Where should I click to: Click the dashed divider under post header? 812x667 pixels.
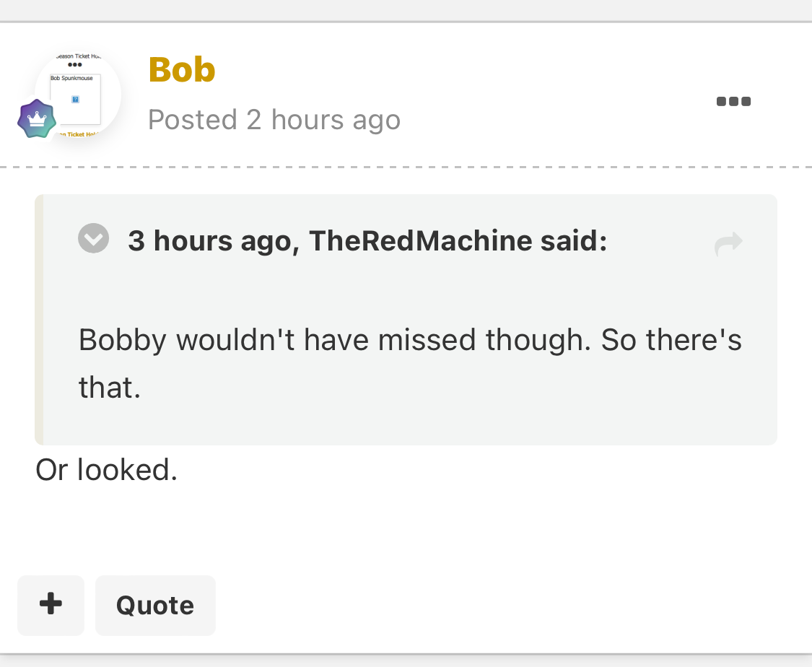click(406, 167)
